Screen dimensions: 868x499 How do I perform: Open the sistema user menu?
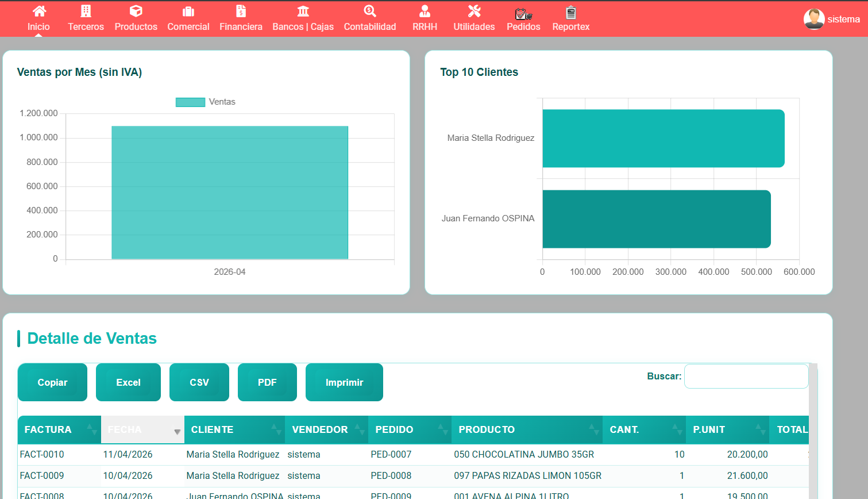click(x=831, y=19)
